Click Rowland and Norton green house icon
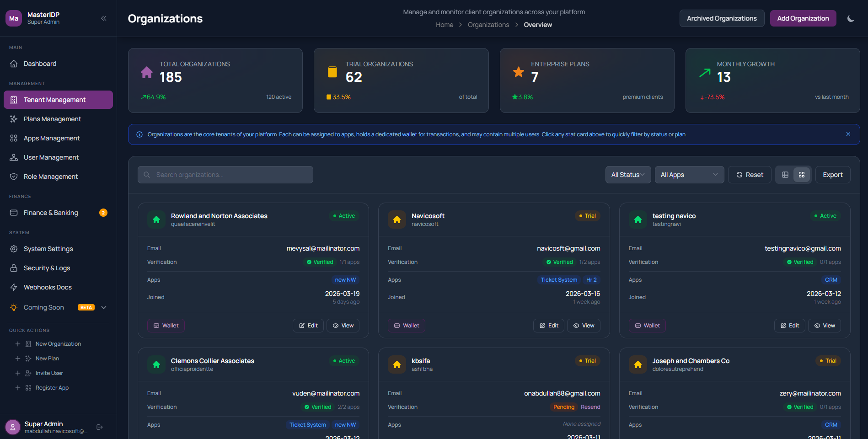The height and width of the screenshot is (439, 868). click(x=156, y=219)
